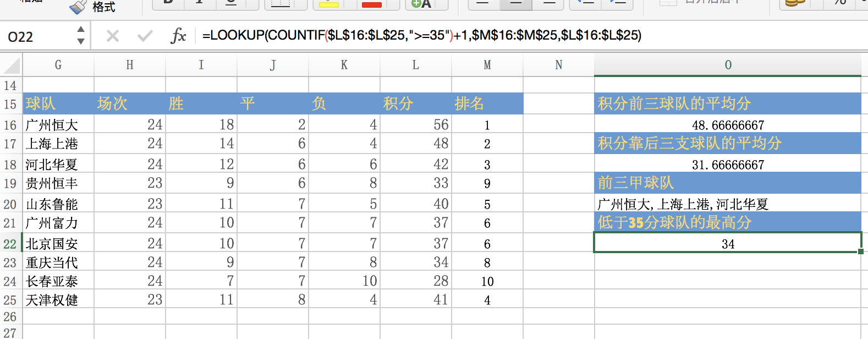Select column G header
The width and height of the screenshot is (868, 339).
pyautogui.click(x=58, y=65)
